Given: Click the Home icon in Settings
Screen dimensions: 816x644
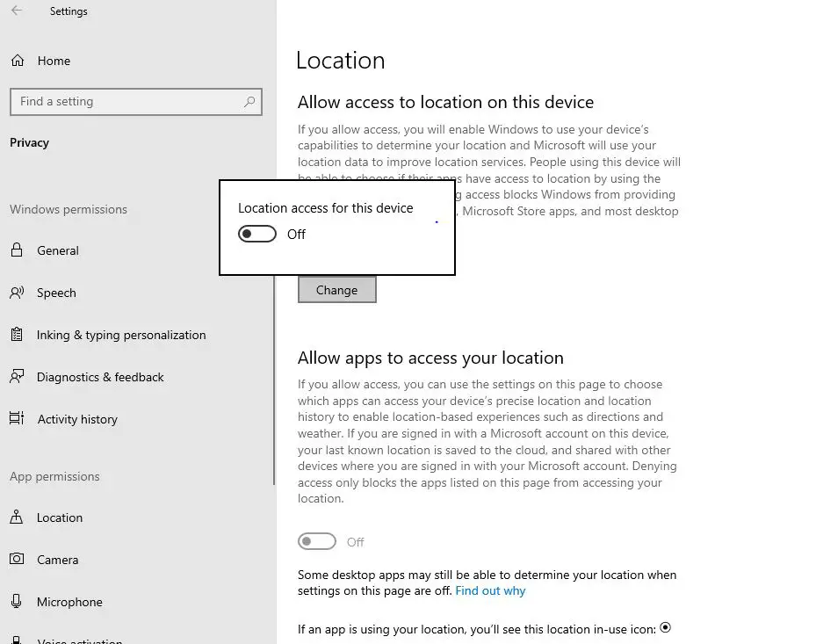Looking at the screenshot, I should tap(18, 60).
